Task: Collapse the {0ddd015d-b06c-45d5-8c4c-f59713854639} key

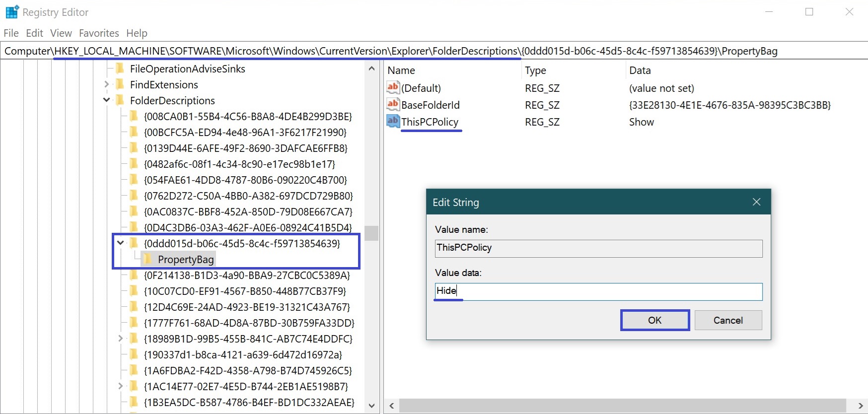Action: [120, 243]
